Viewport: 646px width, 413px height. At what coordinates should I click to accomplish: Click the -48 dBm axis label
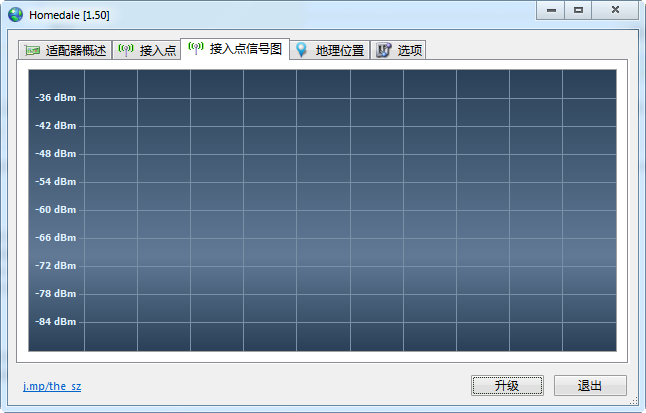(x=56, y=154)
